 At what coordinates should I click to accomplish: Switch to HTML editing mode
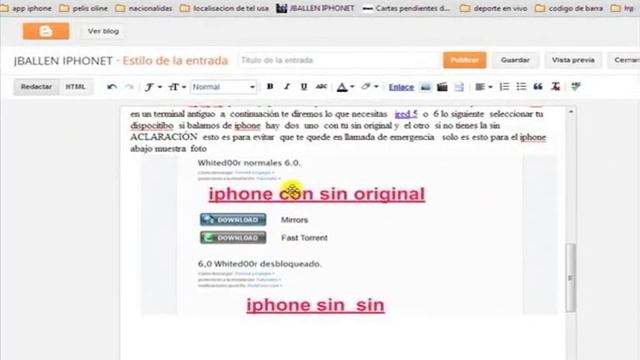click(76, 87)
